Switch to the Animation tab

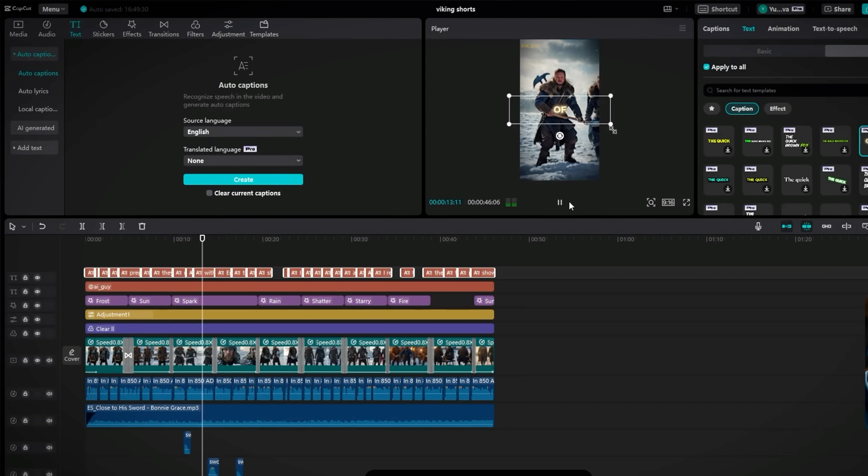(x=783, y=28)
